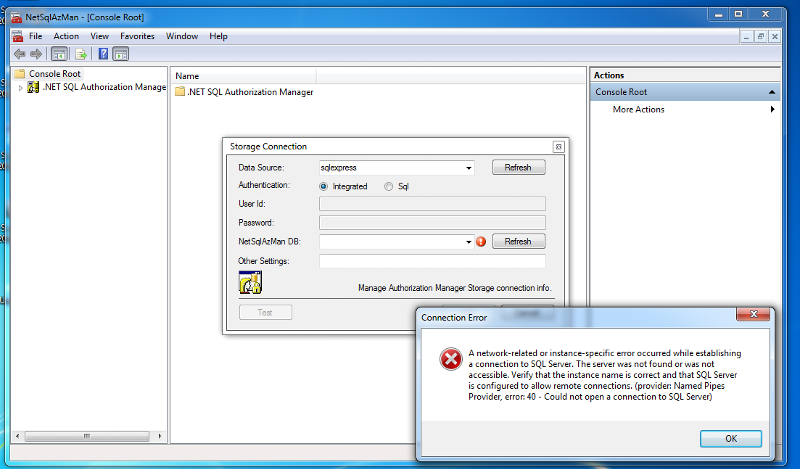
Task: Toggle the Show/Hide Console Tree icon
Action: click(59, 54)
